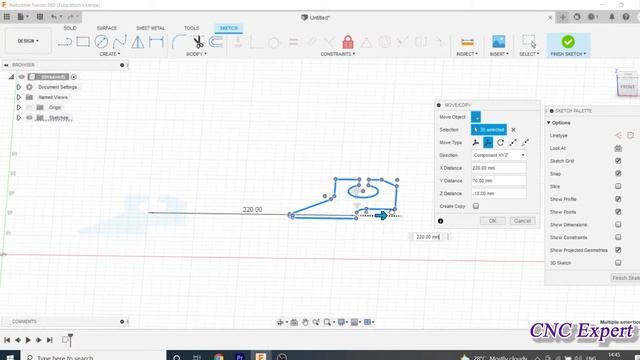This screenshot has width=640, height=360.
Task: Switch to the Solid tab
Action: pos(70,28)
